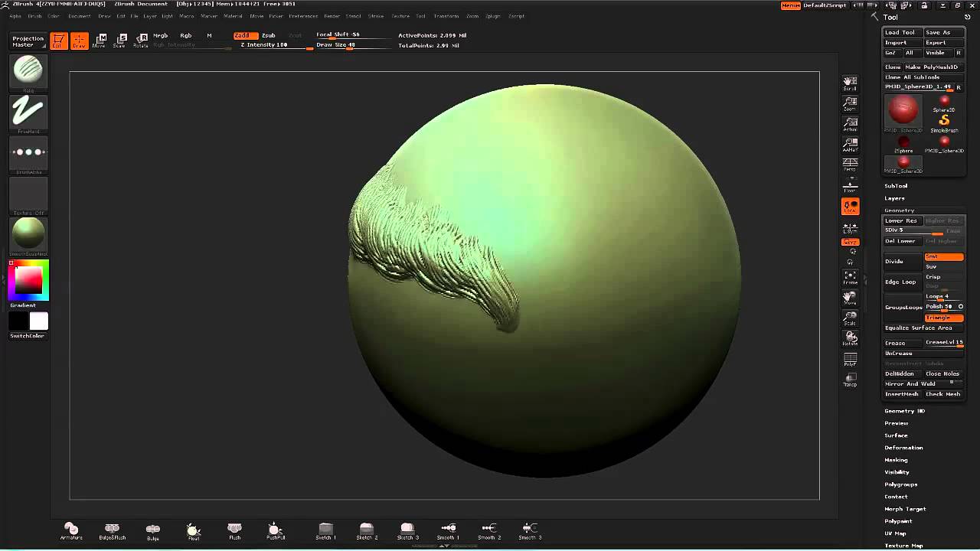Expand the SubTool palette section
The image size is (980, 551).
(x=896, y=186)
